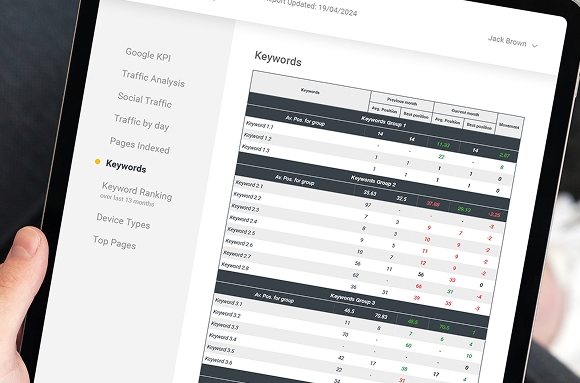Open Top Pages section
580x383 pixels.
(114, 242)
